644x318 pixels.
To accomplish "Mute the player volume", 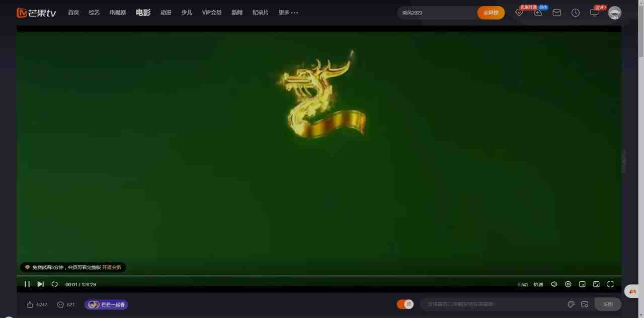I will click(554, 284).
